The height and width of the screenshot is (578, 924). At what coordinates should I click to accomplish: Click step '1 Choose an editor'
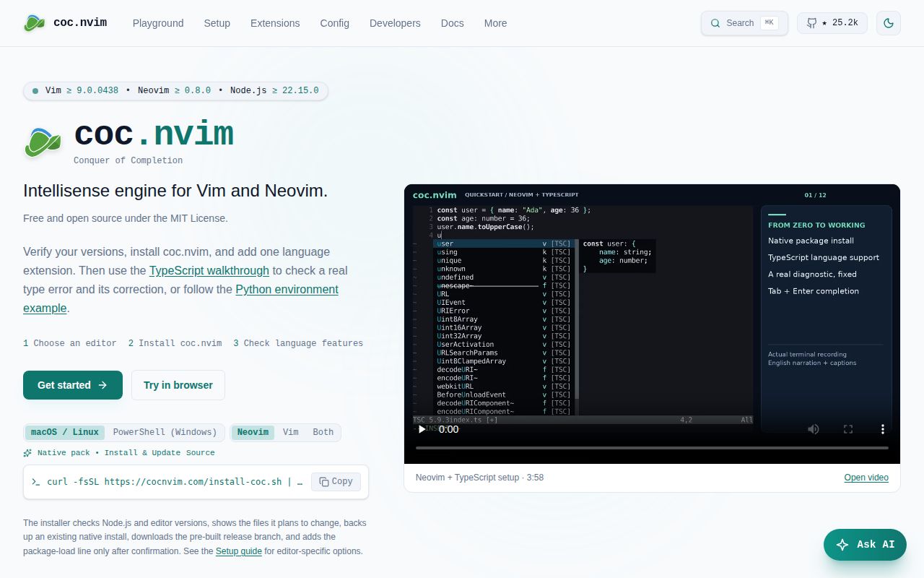point(70,343)
